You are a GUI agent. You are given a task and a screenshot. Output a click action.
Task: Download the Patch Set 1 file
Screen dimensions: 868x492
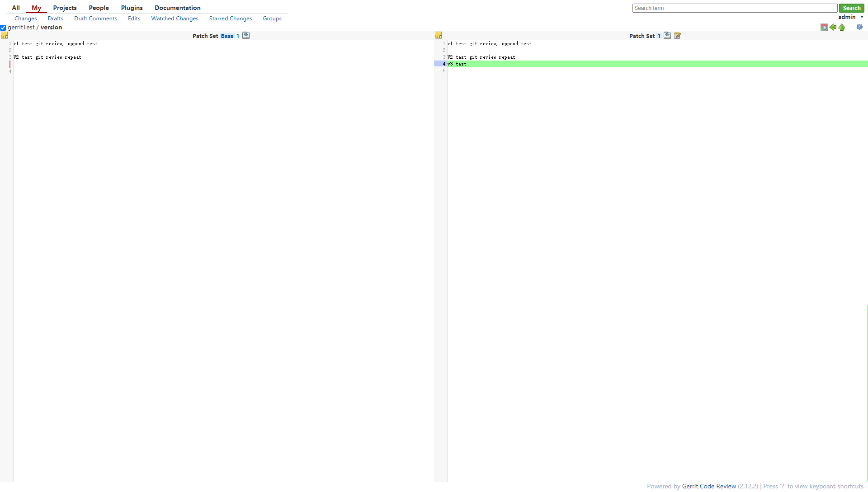[x=667, y=36]
